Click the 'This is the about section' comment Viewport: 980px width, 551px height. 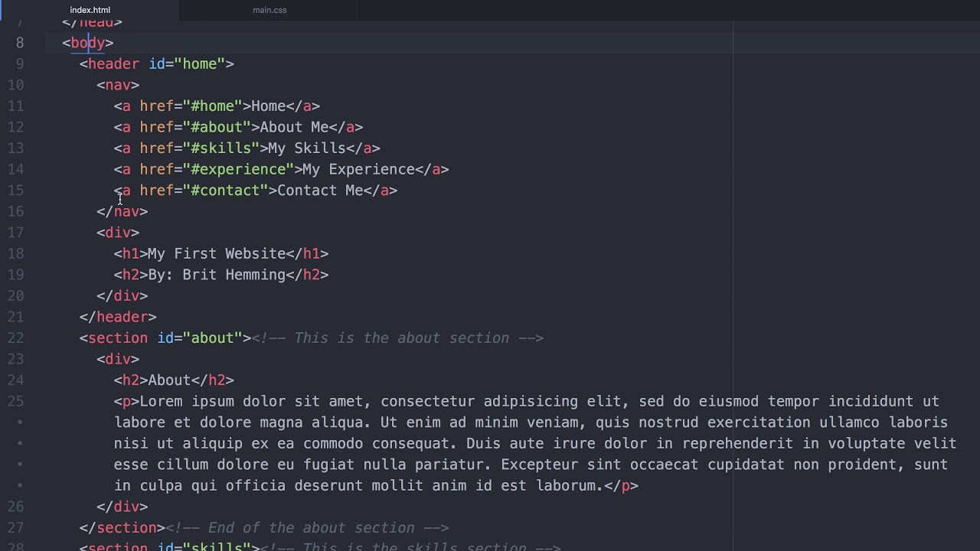397,338
